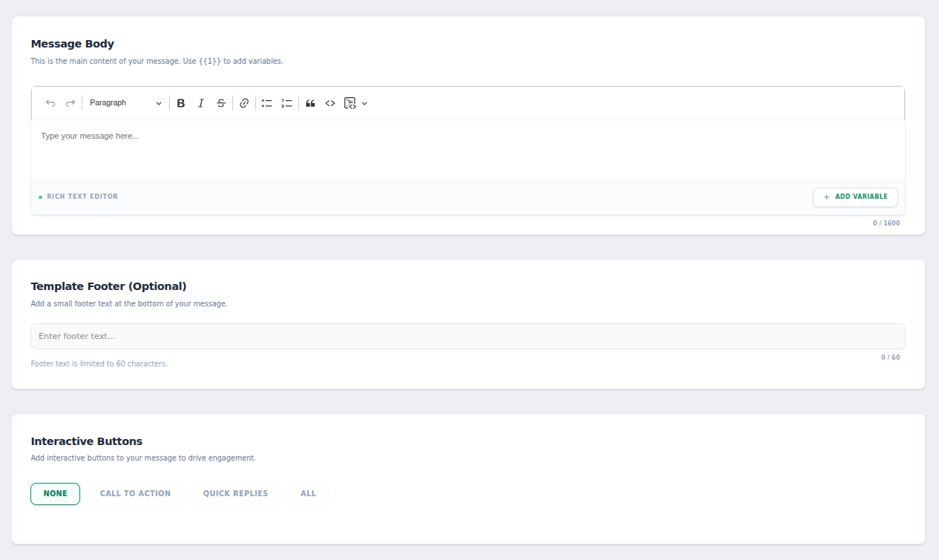Image resolution: width=939 pixels, height=560 pixels.
Task: Expand the code block language arrow
Action: (x=364, y=103)
